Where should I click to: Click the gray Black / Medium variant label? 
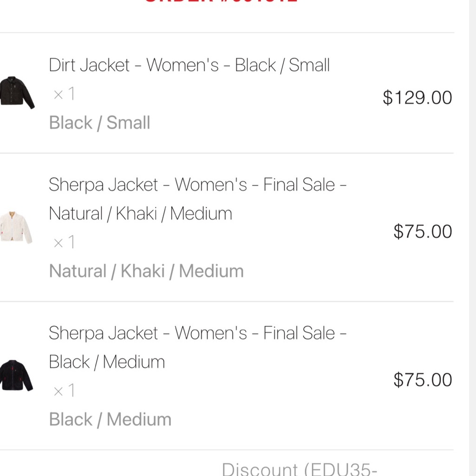click(110, 419)
